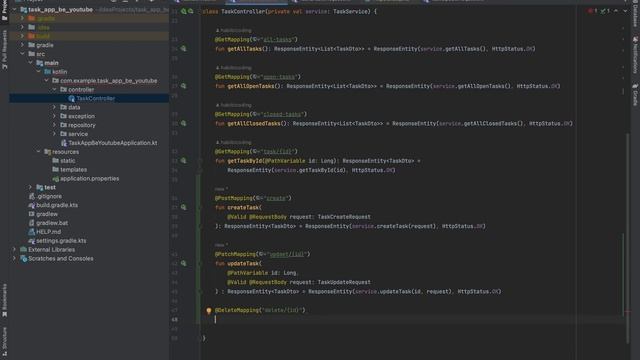Click "create" mapping URL link
The image size is (640, 360).
click(x=276, y=198)
